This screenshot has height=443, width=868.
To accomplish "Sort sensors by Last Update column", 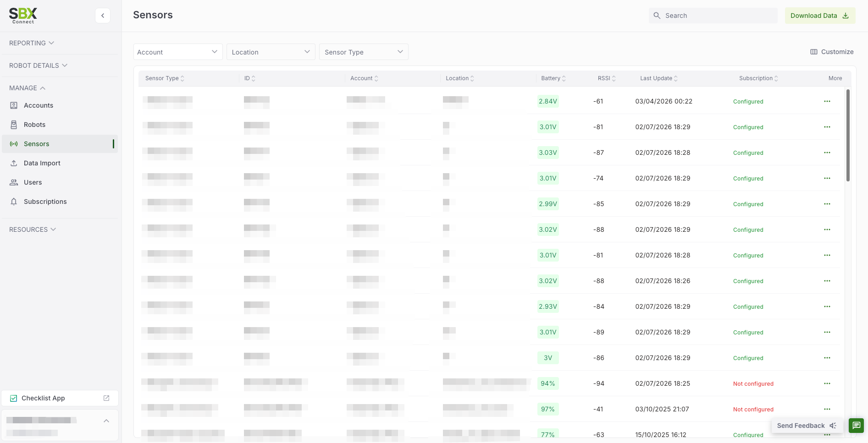I will pos(659,78).
